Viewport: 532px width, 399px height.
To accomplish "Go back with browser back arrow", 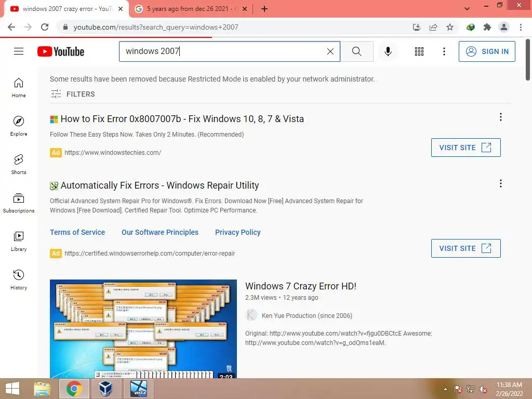I will tap(11, 27).
